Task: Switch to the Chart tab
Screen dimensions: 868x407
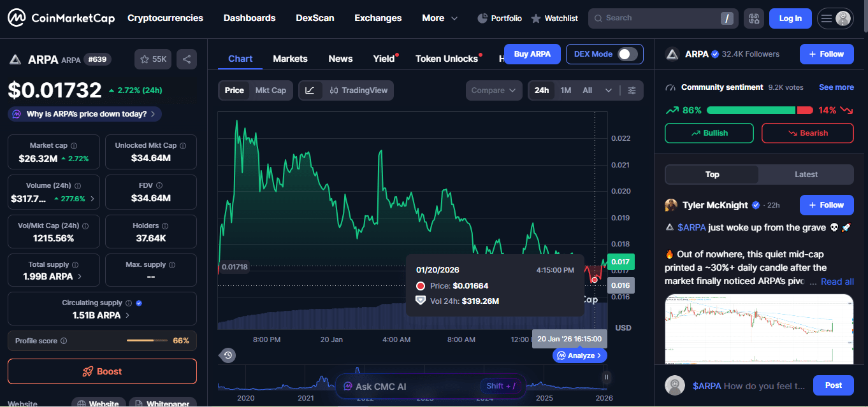Action: tap(240, 59)
